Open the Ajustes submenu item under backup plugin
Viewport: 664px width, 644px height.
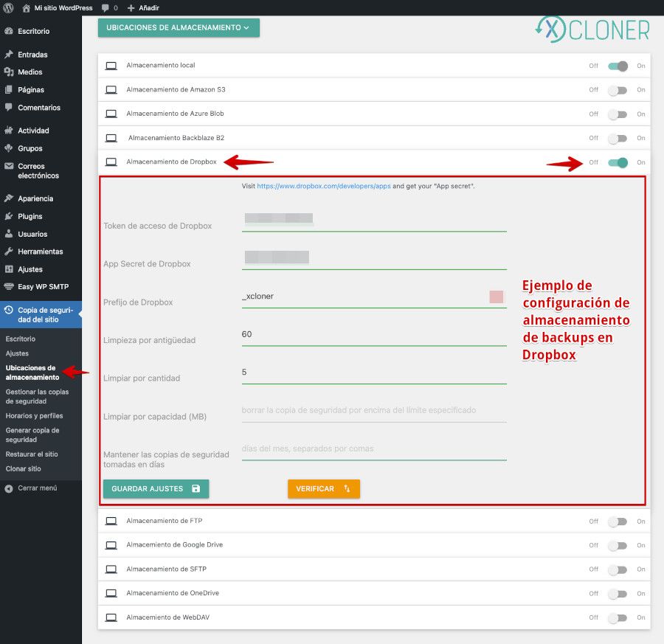pyautogui.click(x=17, y=353)
